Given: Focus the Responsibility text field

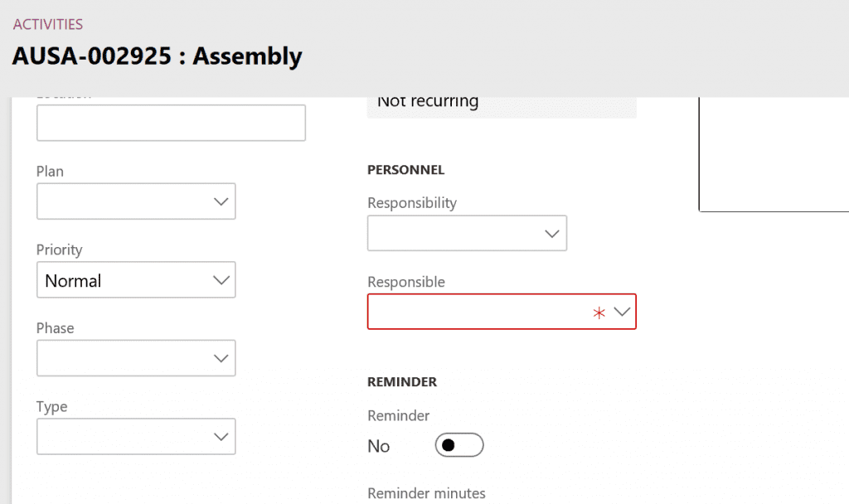Looking at the screenshot, I should (454, 234).
